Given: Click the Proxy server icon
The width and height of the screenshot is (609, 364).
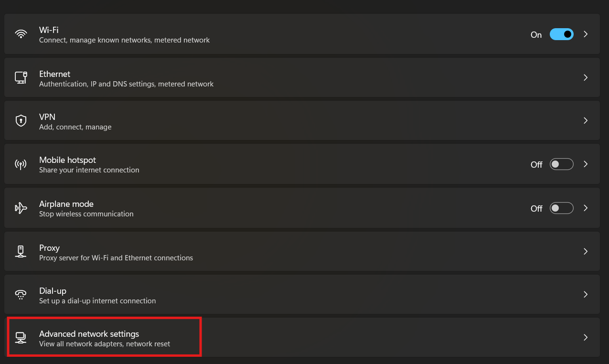Looking at the screenshot, I should tap(21, 252).
